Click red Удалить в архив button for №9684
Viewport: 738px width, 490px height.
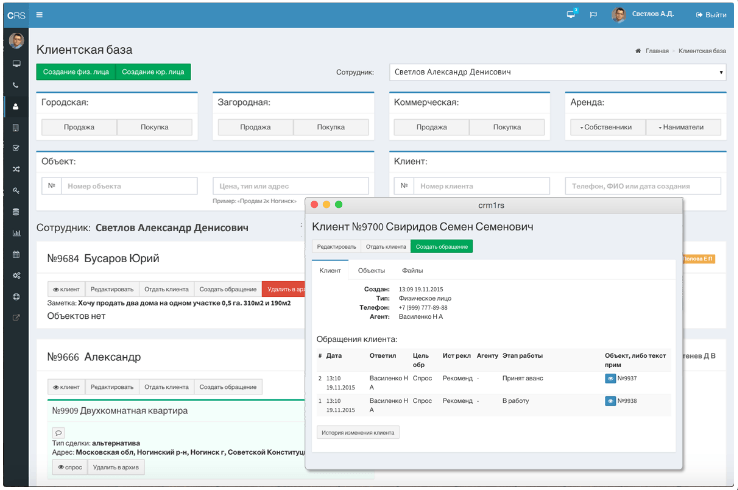(x=284, y=289)
